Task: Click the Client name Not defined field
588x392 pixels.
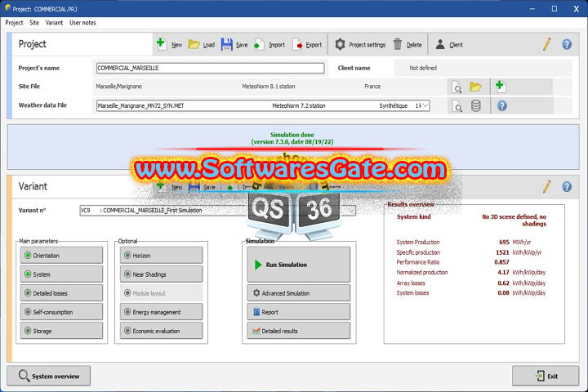Action: coord(483,68)
